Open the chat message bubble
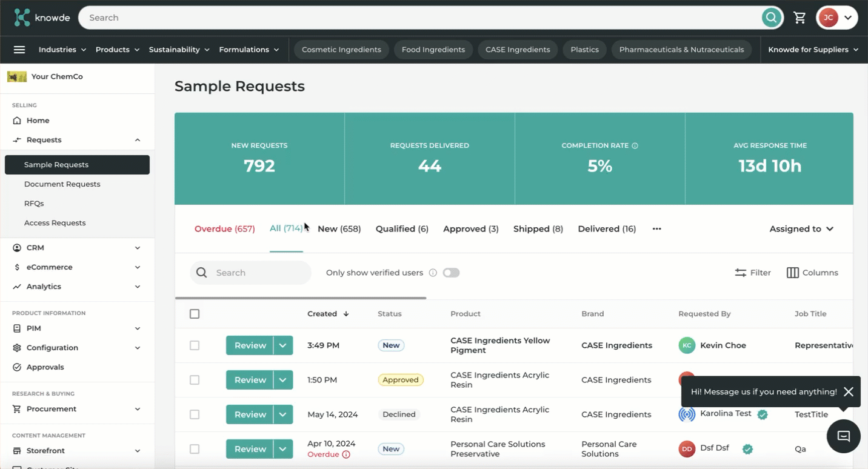This screenshot has height=469, width=868. [844, 436]
